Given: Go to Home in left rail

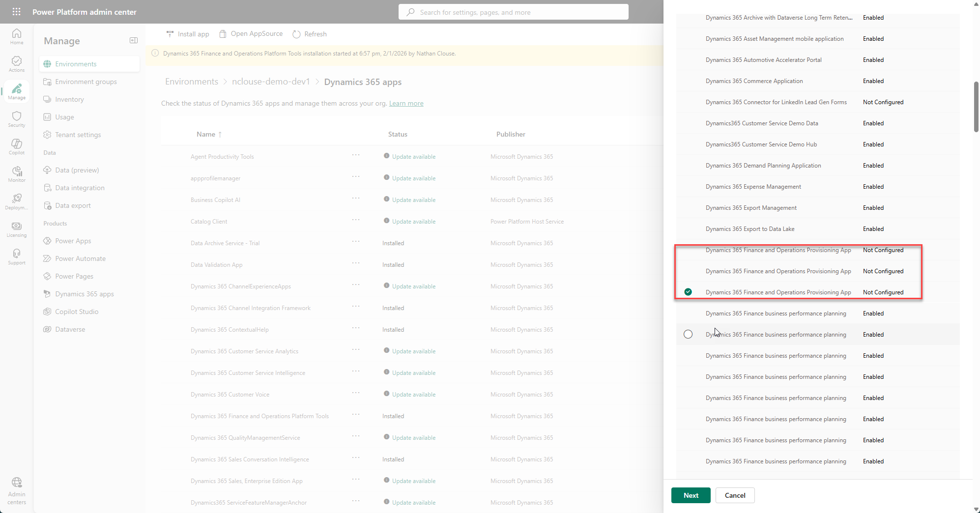Looking at the screenshot, I should tap(17, 36).
